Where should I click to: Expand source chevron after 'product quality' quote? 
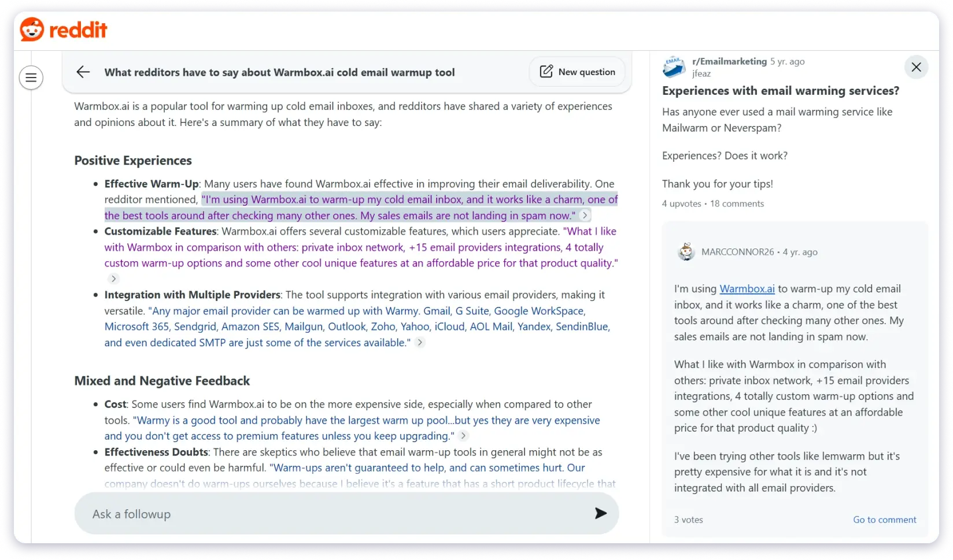tap(114, 279)
